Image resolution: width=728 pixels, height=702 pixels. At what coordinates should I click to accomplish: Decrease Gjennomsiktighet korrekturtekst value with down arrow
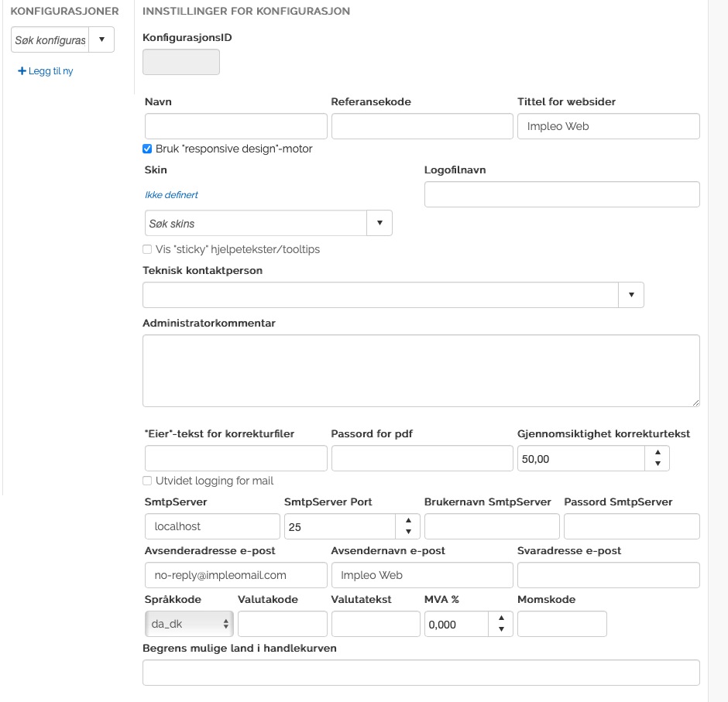tap(657, 464)
